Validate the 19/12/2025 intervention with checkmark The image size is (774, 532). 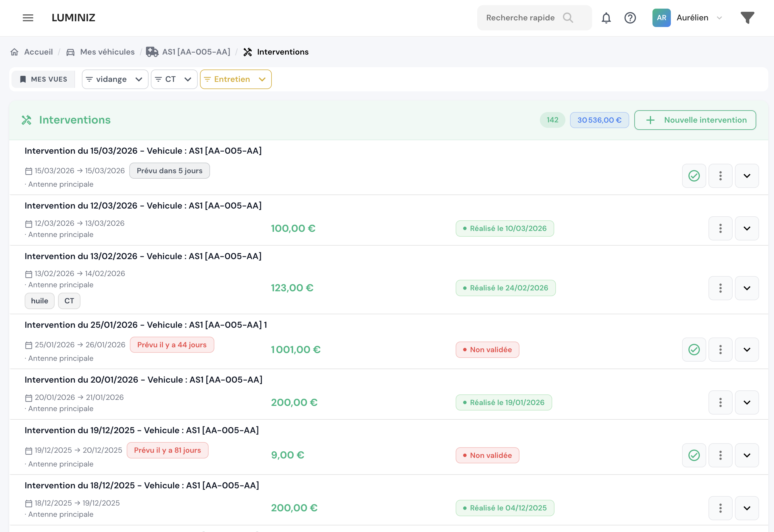(694, 455)
